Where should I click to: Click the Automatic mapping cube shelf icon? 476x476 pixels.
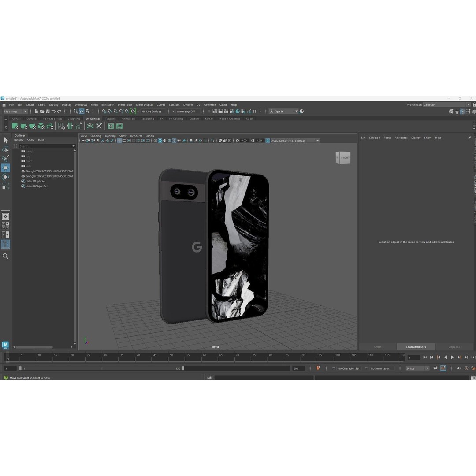[41, 126]
